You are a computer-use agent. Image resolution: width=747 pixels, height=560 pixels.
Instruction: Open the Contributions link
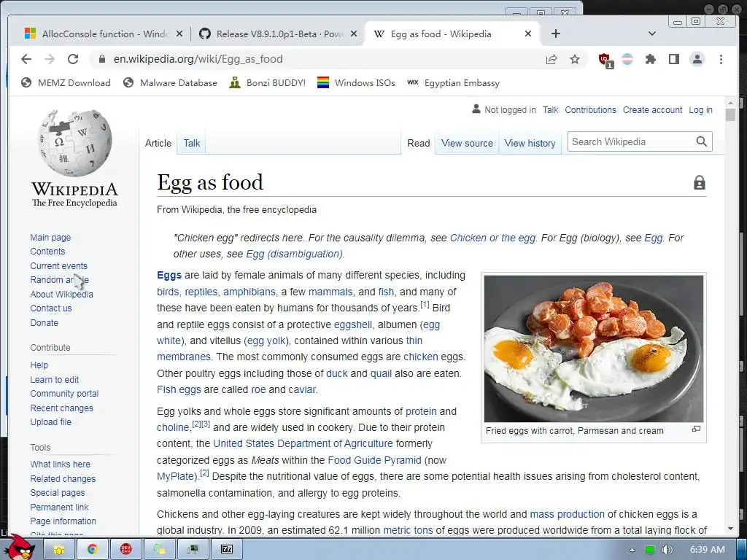pos(590,110)
